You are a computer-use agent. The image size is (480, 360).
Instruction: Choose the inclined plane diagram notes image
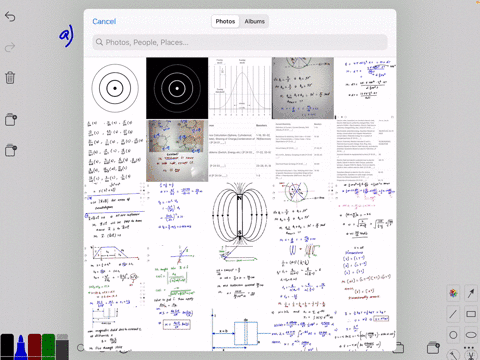[x=240, y=276]
